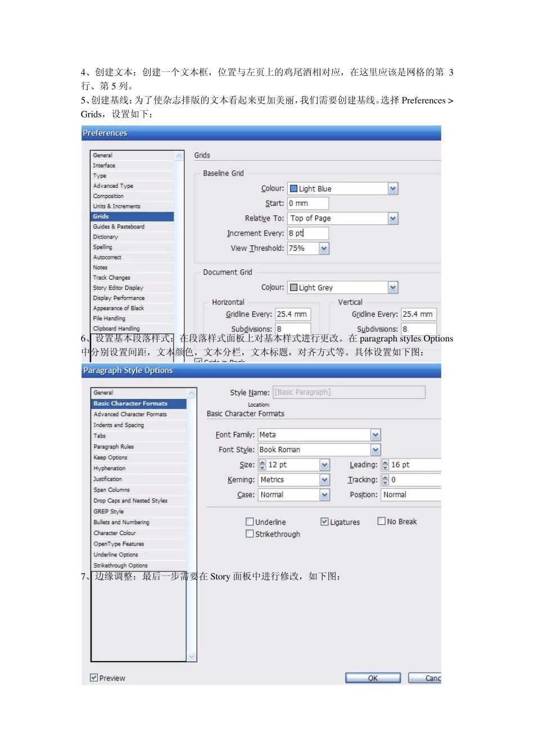Viewport: 534px width, 756px height.
Task: Toggle the Preview checkbox
Action: (94, 678)
